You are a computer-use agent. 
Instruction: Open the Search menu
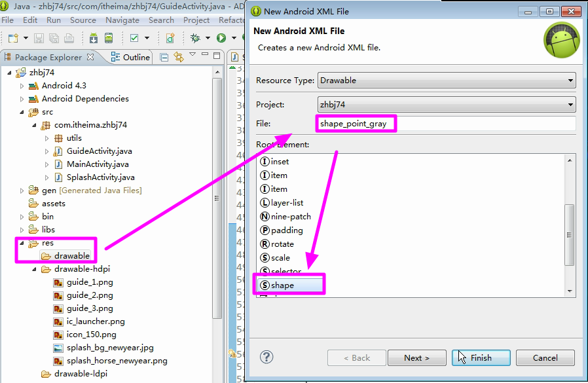[x=161, y=20]
